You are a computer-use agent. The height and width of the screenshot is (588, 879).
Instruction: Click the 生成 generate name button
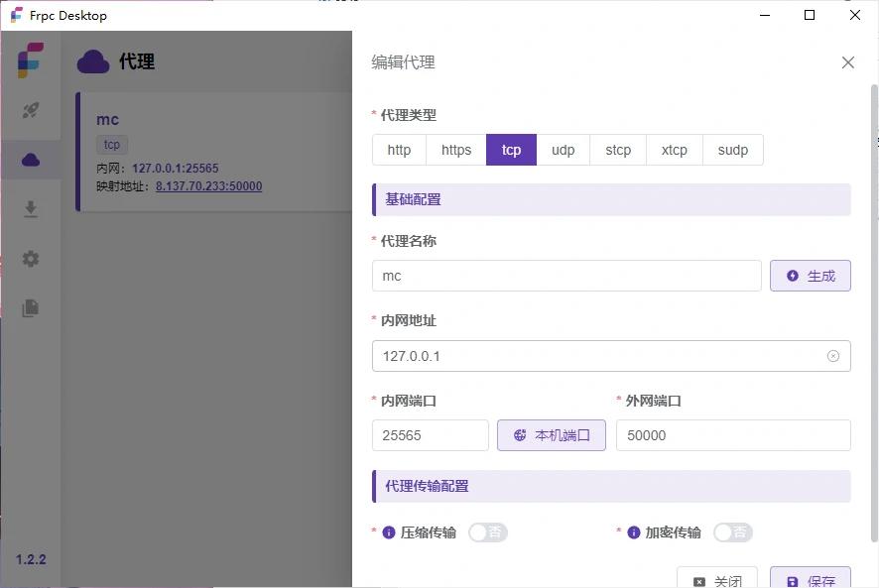pyautogui.click(x=810, y=276)
